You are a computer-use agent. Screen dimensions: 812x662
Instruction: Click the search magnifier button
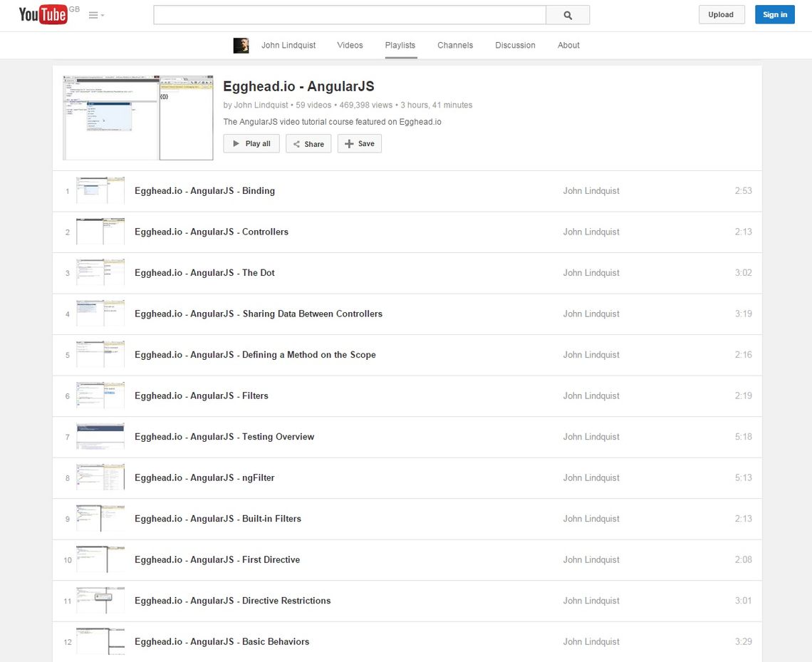point(568,15)
